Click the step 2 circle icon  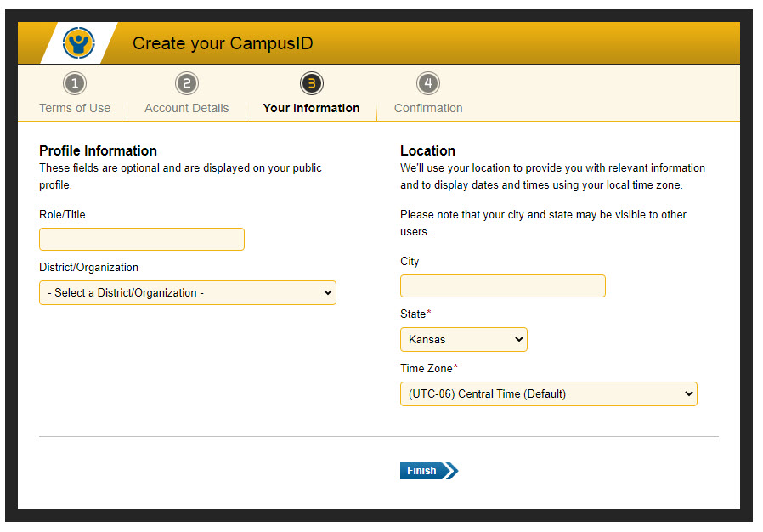(x=187, y=83)
